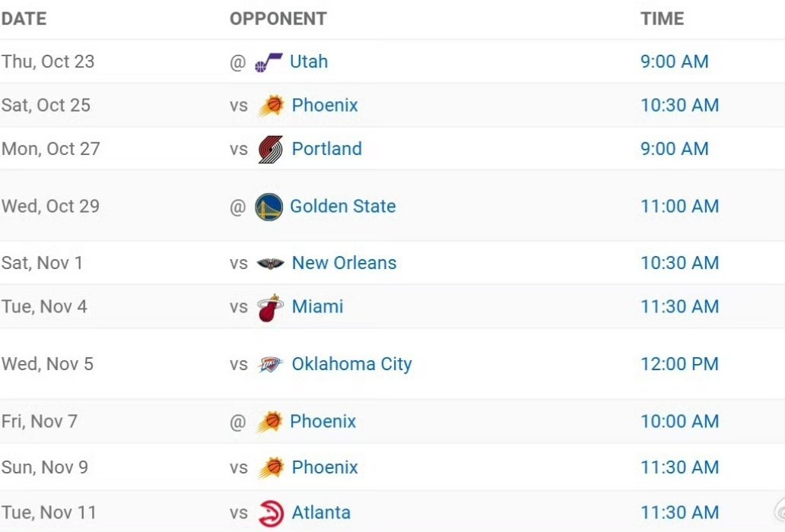Click the Portland 9:00 AM time link
The height and width of the screenshot is (532, 785).
point(674,148)
